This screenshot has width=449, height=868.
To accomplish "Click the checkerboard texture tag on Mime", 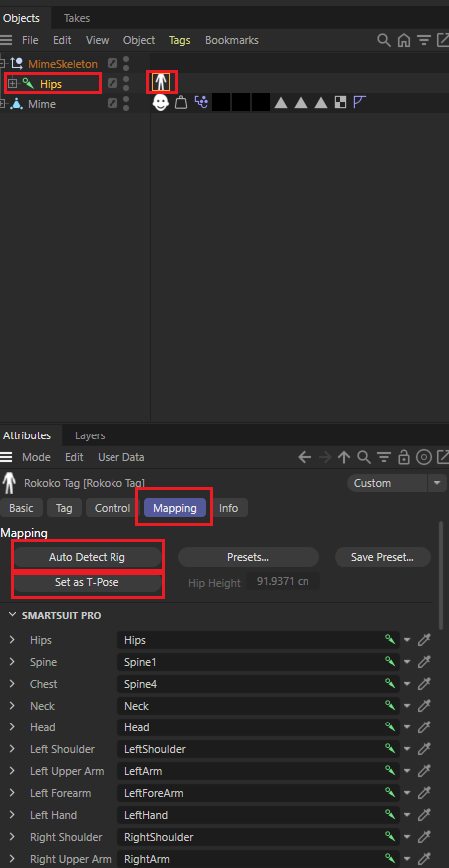I will pyautogui.click(x=340, y=103).
